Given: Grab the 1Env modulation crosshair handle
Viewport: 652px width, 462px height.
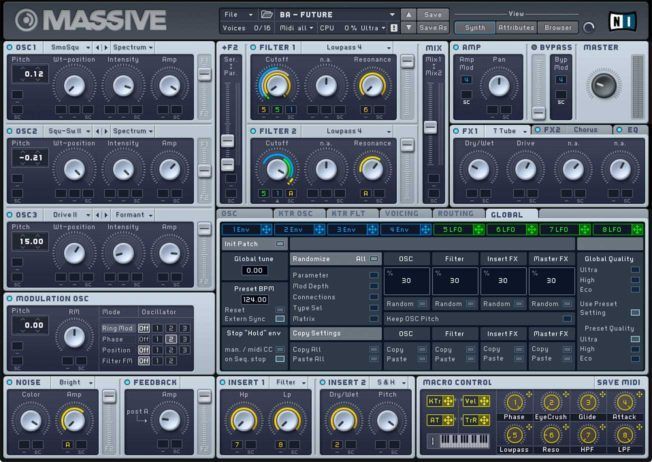Looking at the screenshot, I should pos(266,229).
